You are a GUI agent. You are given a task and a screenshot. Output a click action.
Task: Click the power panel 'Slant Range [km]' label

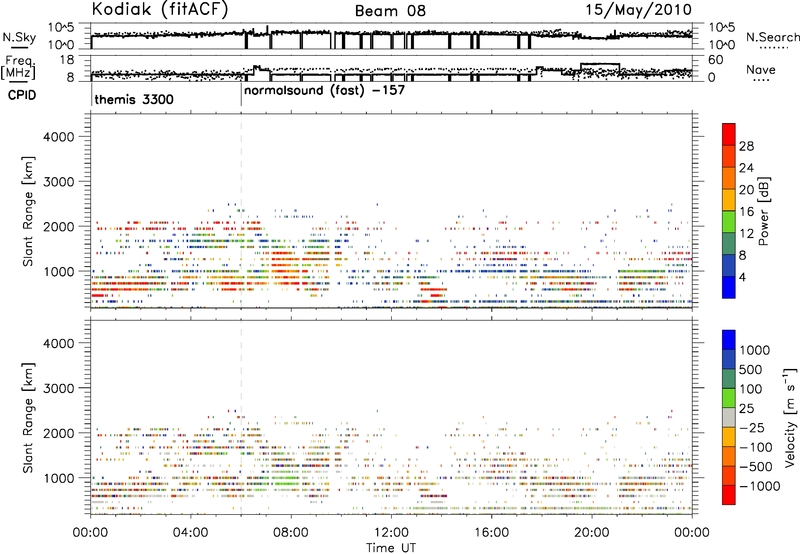[28, 211]
